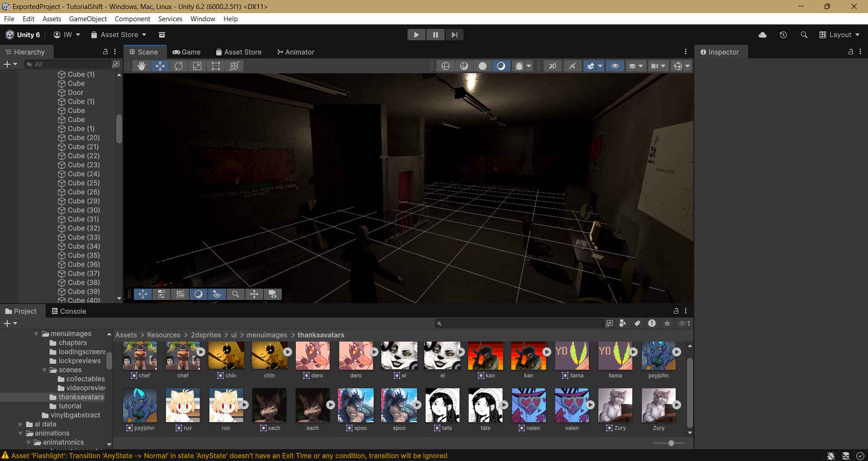
Task: Expand the ai data folder
Action: 20,424
